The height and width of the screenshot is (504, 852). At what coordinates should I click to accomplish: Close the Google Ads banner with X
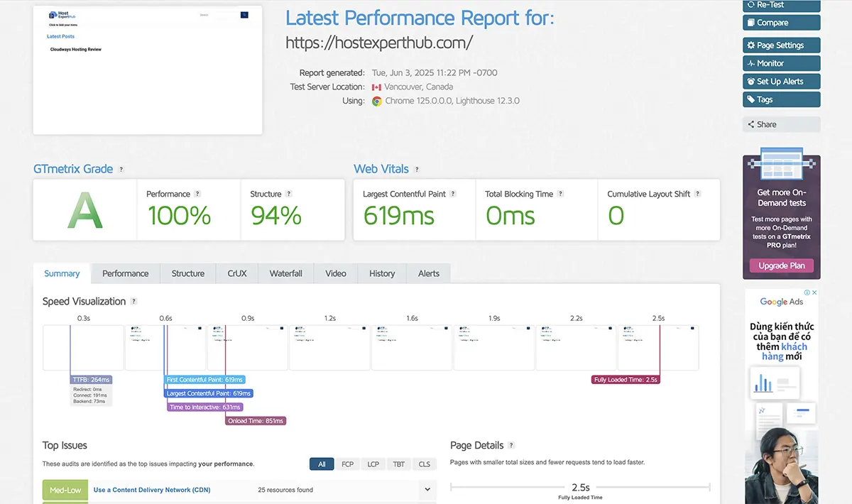[x=814, y=292]
